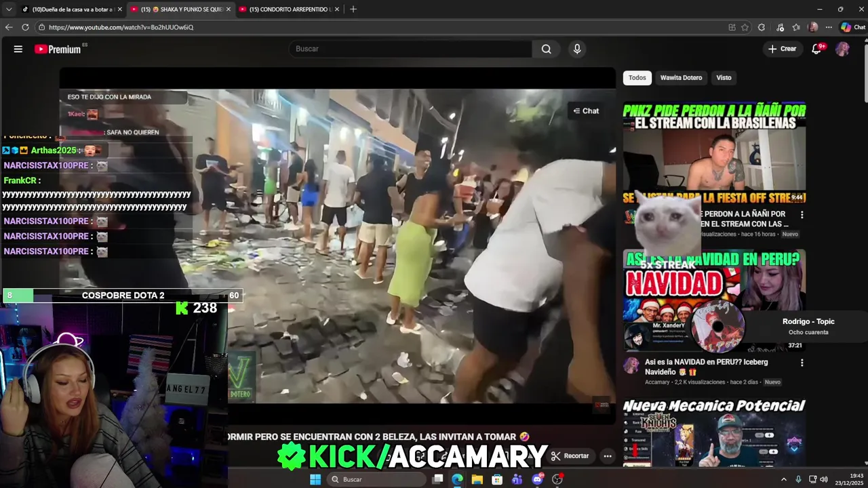Open Microsoft Edge from the taskbar
Viewport: 868px width, 488px height.
(457, 479)
